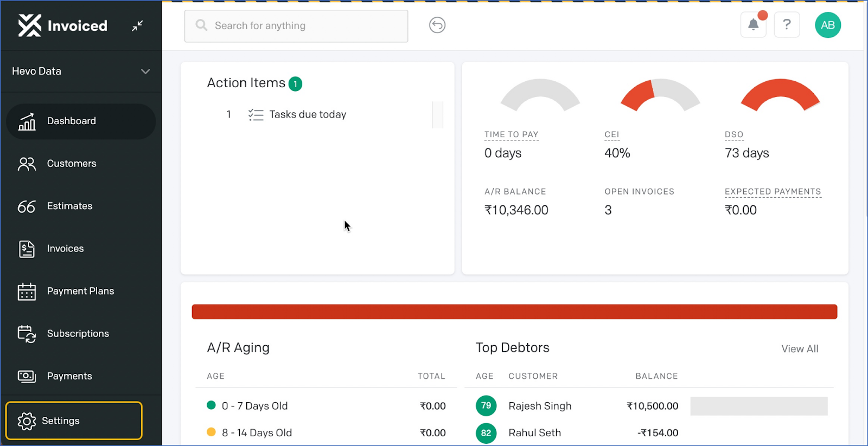Open the AB user avatar menu

coord(827,25)
